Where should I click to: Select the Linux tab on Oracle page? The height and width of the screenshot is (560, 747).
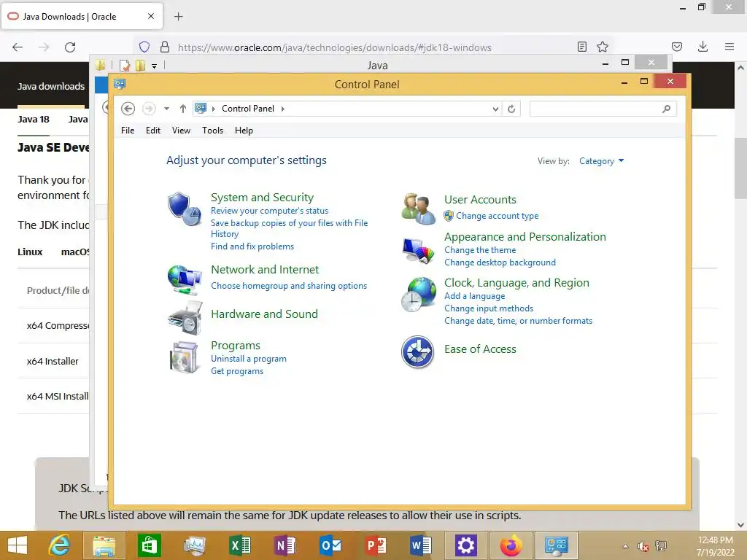click(x=30, y=252)
